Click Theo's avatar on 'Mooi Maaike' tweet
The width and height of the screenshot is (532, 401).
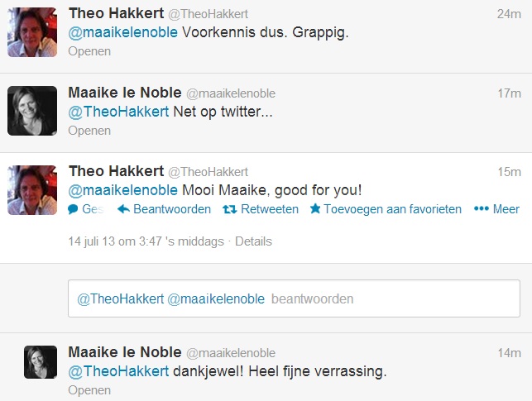(x=31, y=190)
